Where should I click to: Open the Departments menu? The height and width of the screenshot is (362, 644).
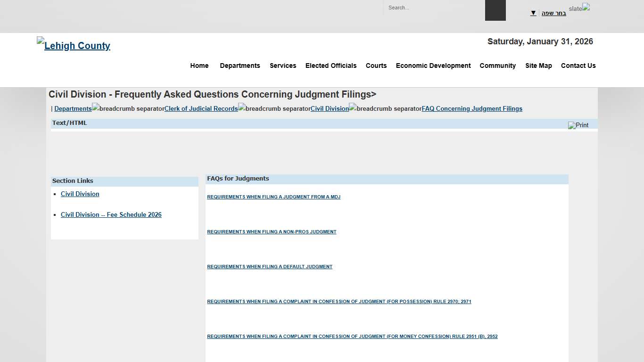click(x=240, y=66)
